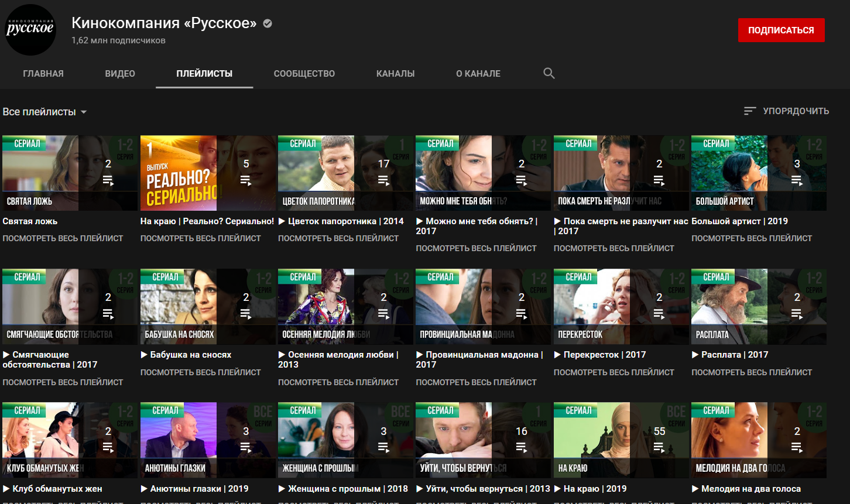
Task: Click the sort icon next to Упорядочить
Action: coord(749,111)
